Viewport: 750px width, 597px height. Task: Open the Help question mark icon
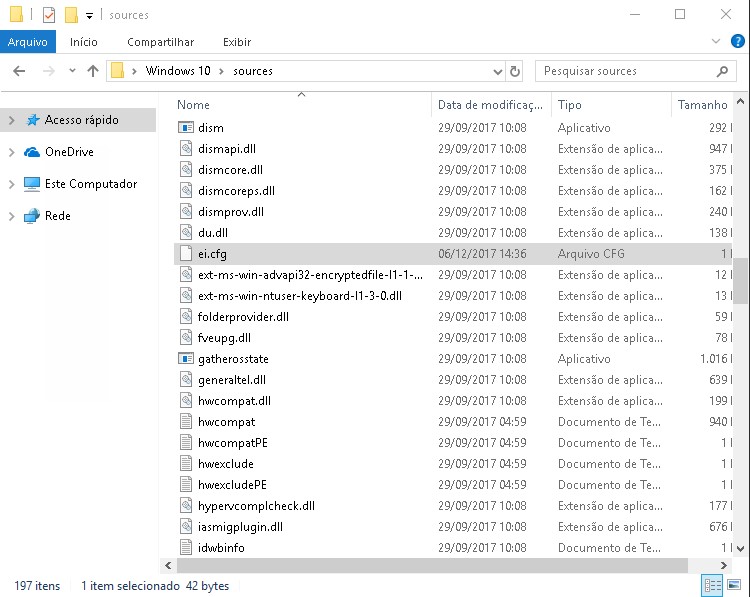click(737, 41)
